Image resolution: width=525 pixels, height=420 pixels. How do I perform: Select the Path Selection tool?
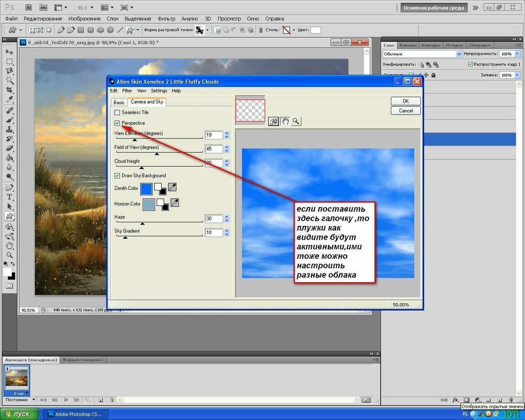click(x=10, y=207)
